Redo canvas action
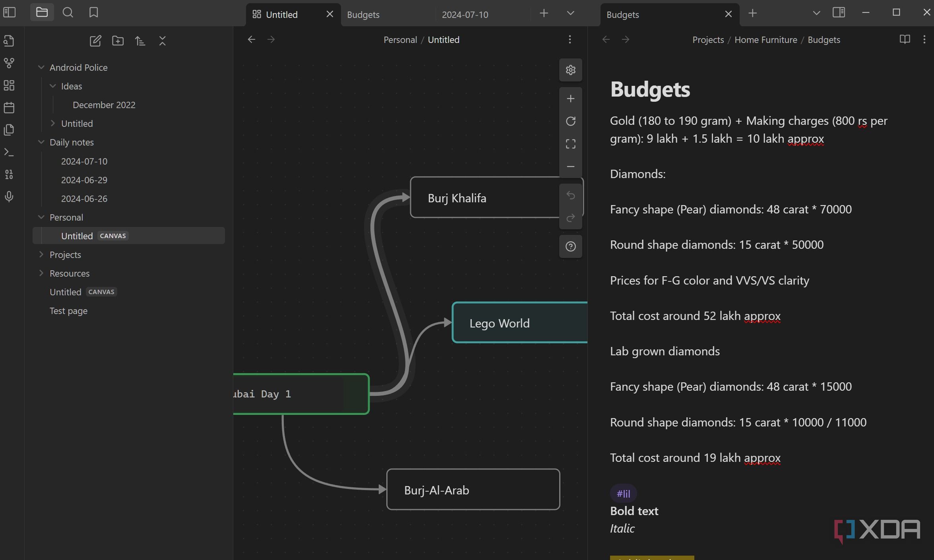This screenshot has height=560, width=934. tap(571, 218)
